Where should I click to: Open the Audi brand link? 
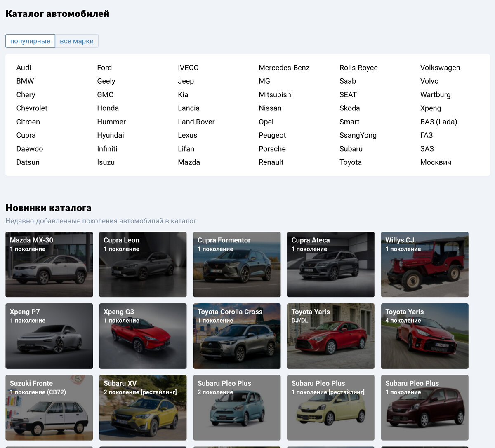(24, 68)
